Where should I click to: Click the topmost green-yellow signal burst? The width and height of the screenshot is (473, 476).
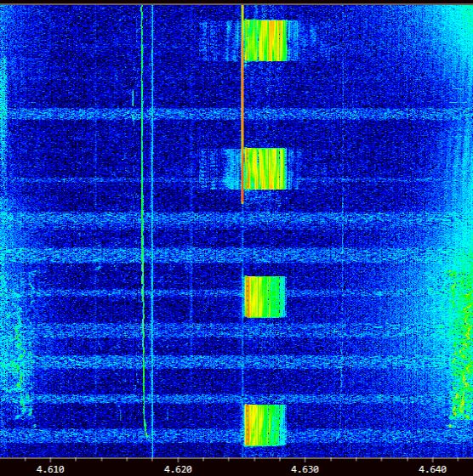coord(265,41)
